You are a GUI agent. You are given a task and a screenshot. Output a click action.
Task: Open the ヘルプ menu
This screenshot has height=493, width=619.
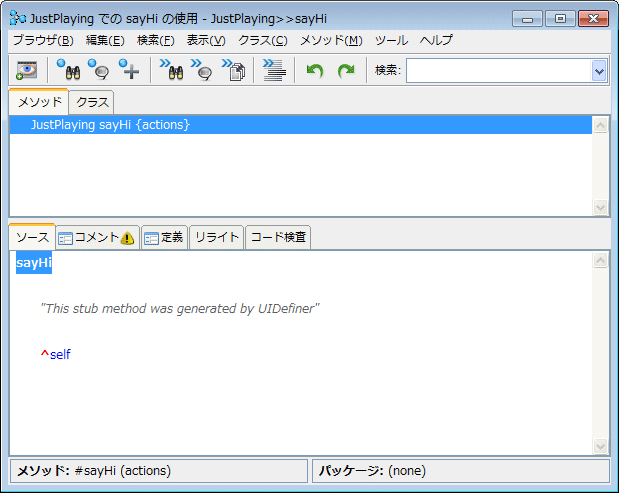pos(436,40)
